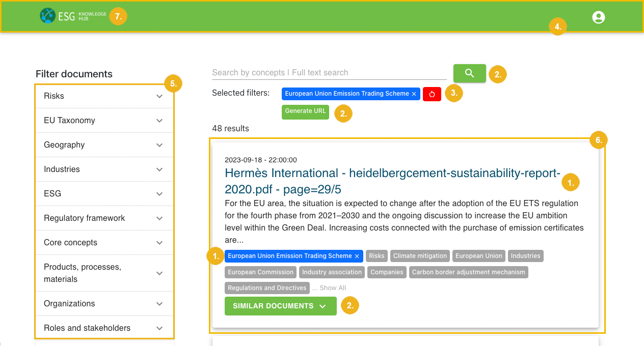The height and width of the screenshot is (346, 644).
Task: Focus the Search by concepts input field
Action: coord(329,73)
